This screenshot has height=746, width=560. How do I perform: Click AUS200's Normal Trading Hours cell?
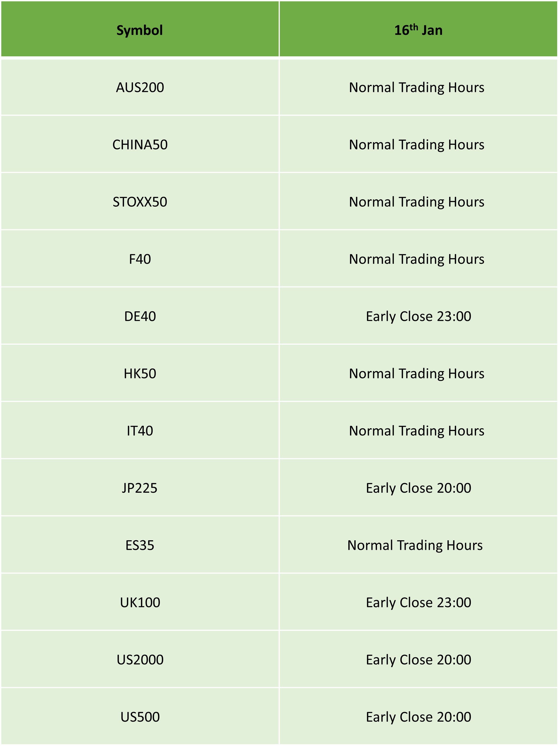coord(418,87)
